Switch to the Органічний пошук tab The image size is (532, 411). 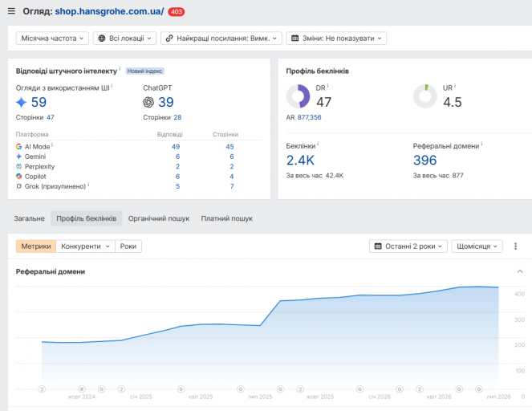click(159, 218)
